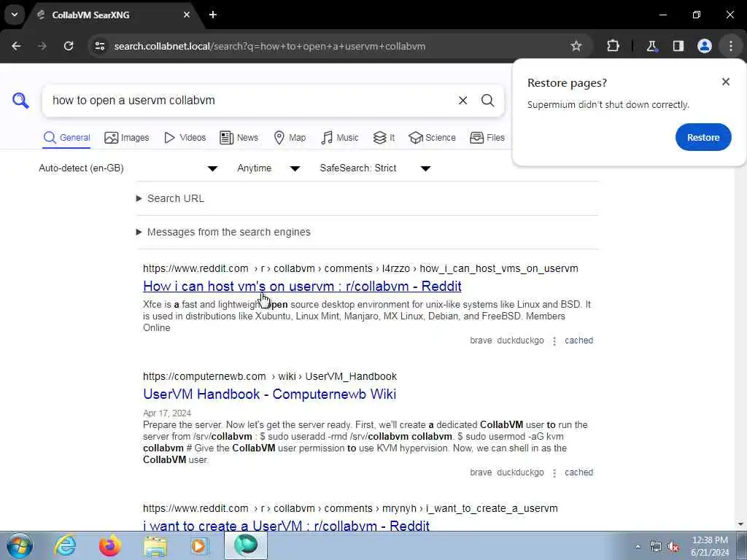
Task: Switch to the Map tab
Action: coord(290,138)
